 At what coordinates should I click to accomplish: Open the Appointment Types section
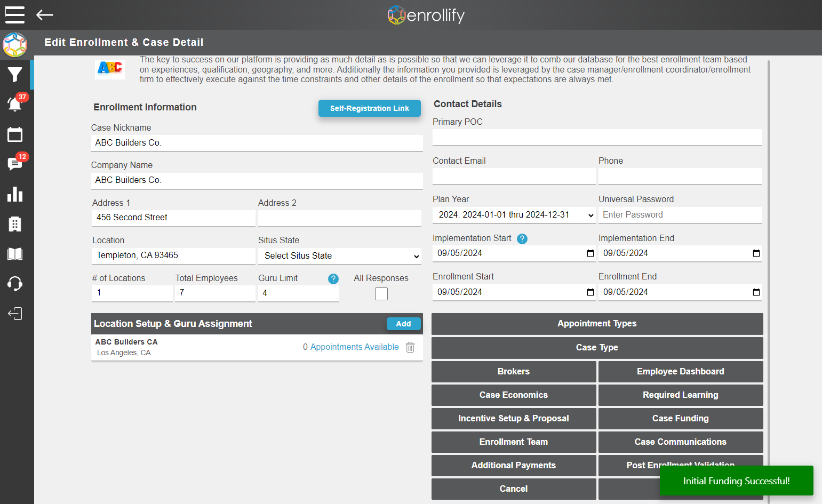tap(597, 324)
